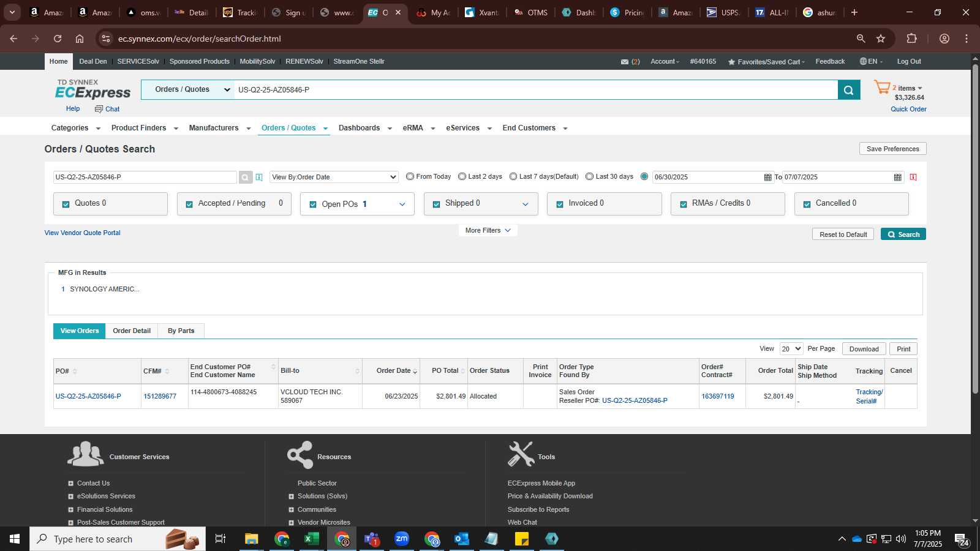Click the red info icon after date range
This screenshot has height=551, width=980.
[913, 177]
